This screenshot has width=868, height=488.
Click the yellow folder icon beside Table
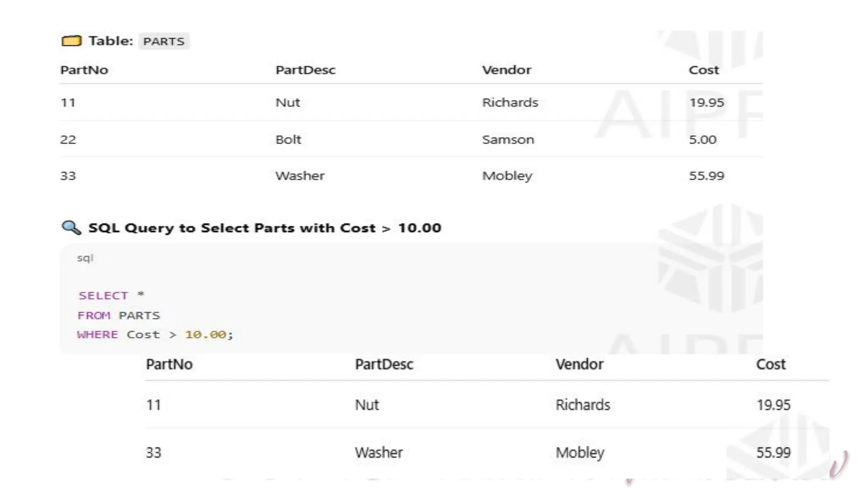coord(71,41)
